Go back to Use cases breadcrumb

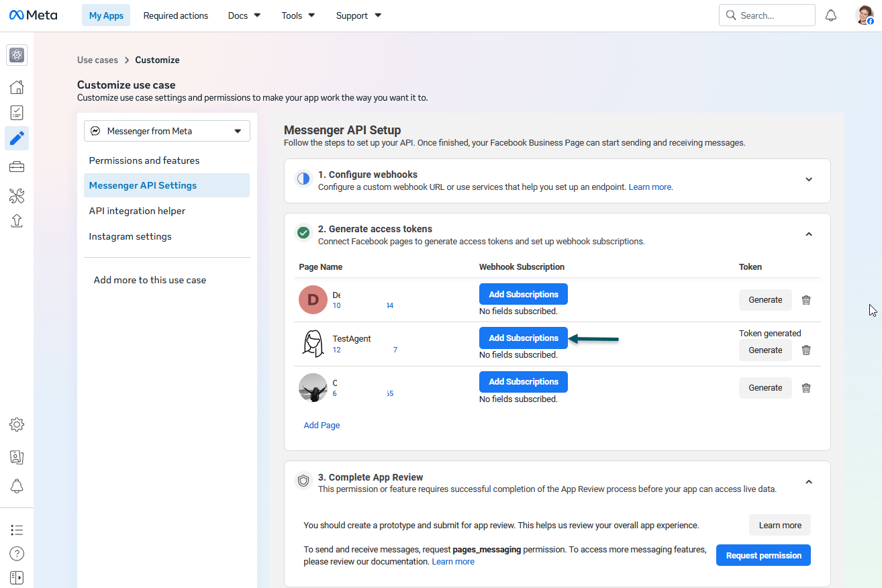(97, 60)
